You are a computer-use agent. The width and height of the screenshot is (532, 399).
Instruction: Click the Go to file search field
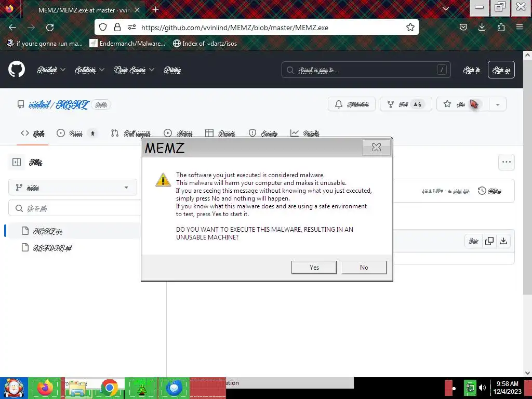[x=75, y=208]
